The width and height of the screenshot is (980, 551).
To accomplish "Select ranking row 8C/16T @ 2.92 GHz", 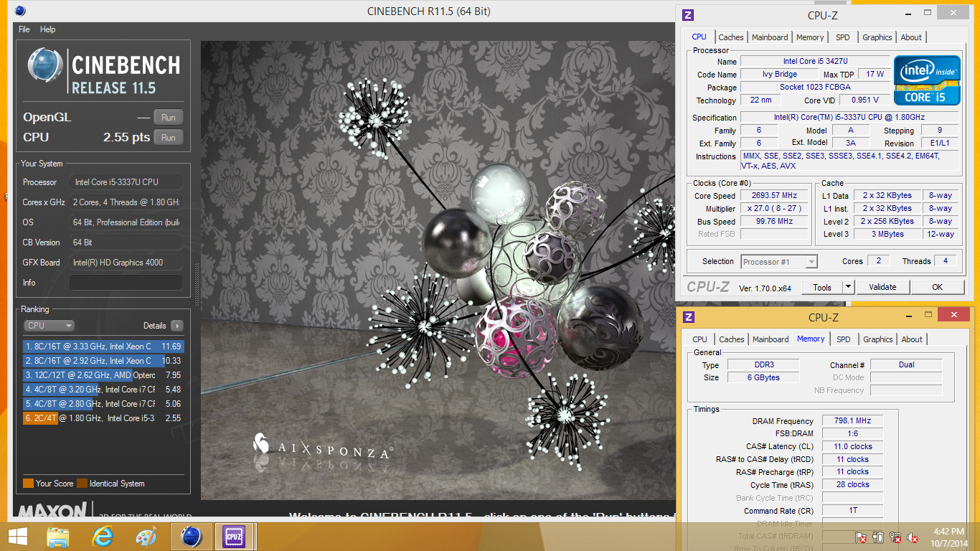I will pos(104,361).
